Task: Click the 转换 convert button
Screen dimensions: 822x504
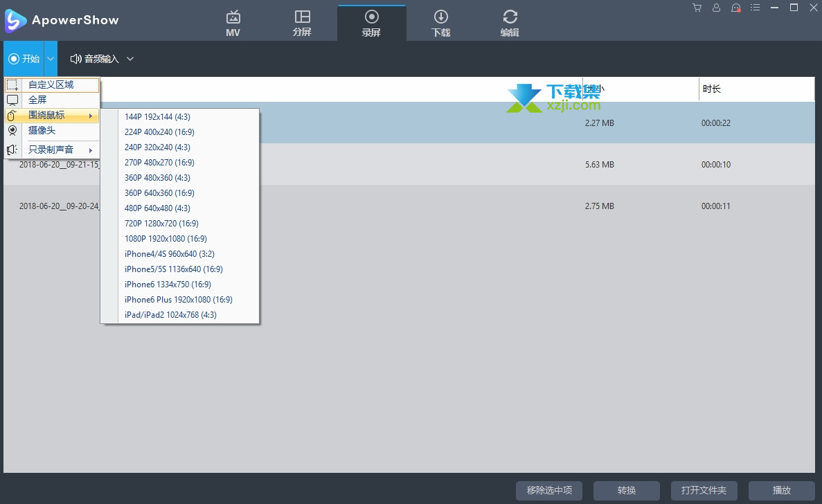Action: point(626,490)
